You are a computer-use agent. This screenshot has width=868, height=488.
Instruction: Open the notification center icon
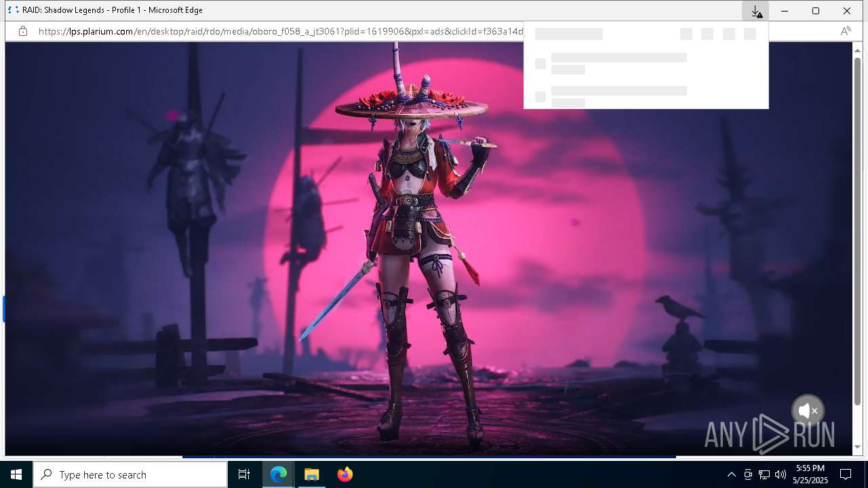[846, 474]
